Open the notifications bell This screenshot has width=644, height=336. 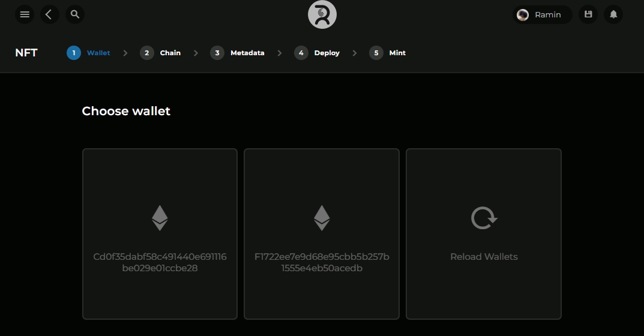click(613, 14)
